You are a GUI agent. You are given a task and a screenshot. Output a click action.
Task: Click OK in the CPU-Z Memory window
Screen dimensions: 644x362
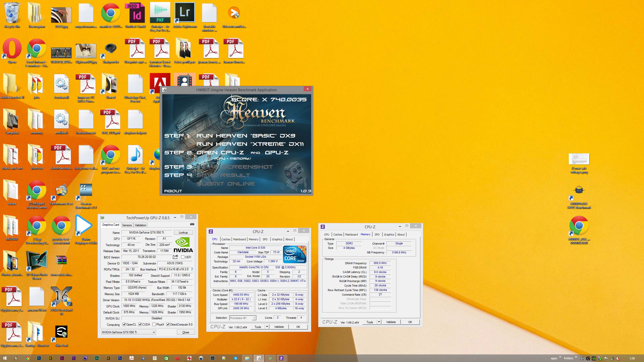click(x=410, y=322)
